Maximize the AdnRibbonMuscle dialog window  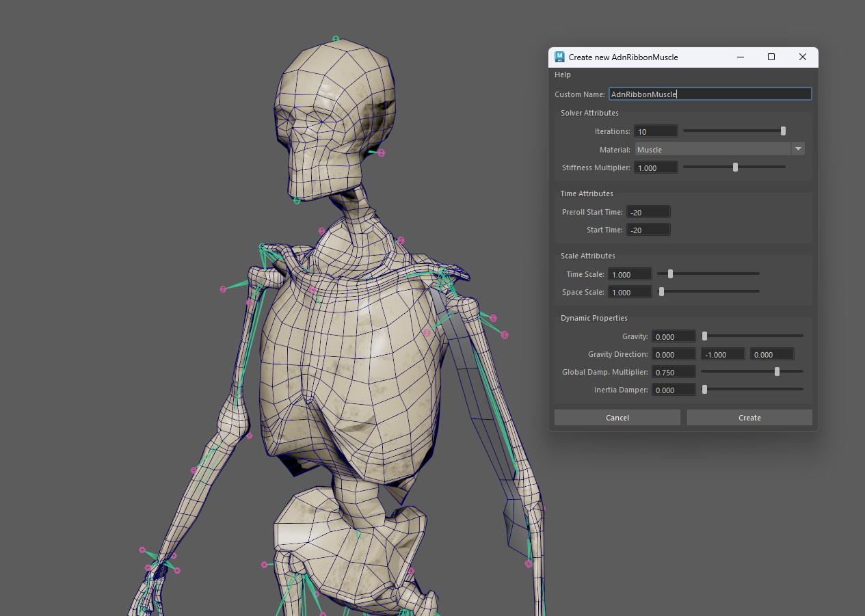tap(771, 57)
